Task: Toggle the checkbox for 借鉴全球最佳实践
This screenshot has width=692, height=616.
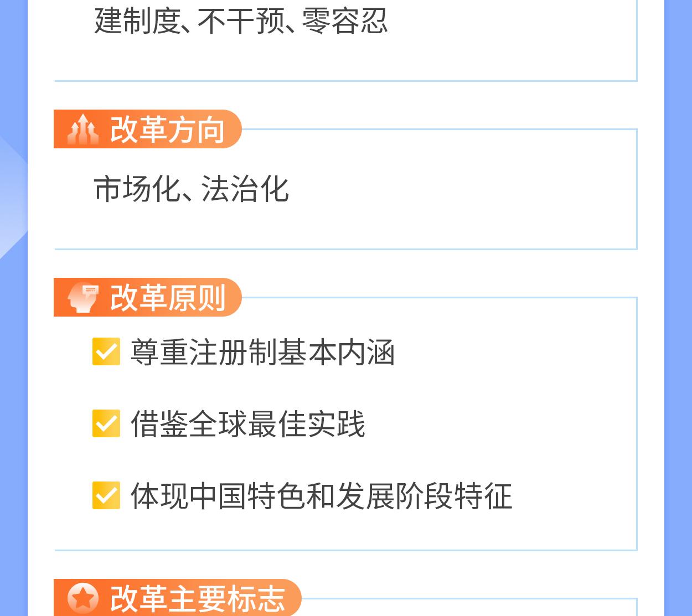Action: click(106, 423)
